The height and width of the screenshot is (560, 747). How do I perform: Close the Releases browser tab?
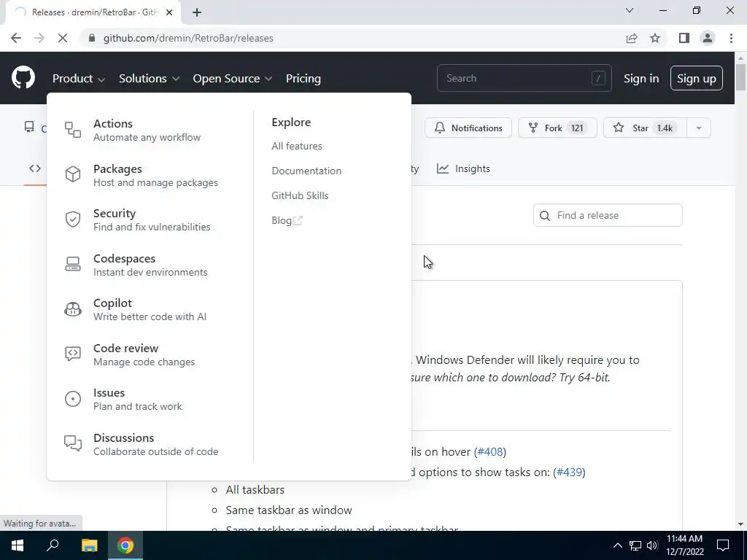pyautogui.click(x=169, y=12)
